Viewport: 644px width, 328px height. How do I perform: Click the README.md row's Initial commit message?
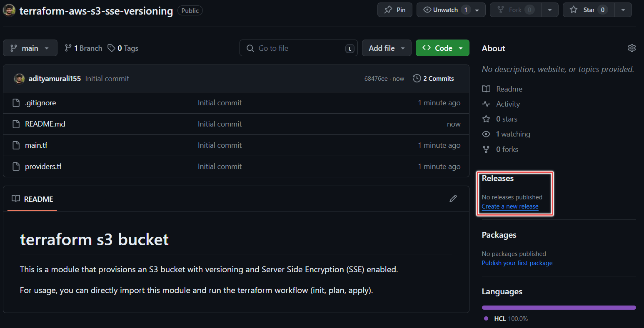[220, 124]
